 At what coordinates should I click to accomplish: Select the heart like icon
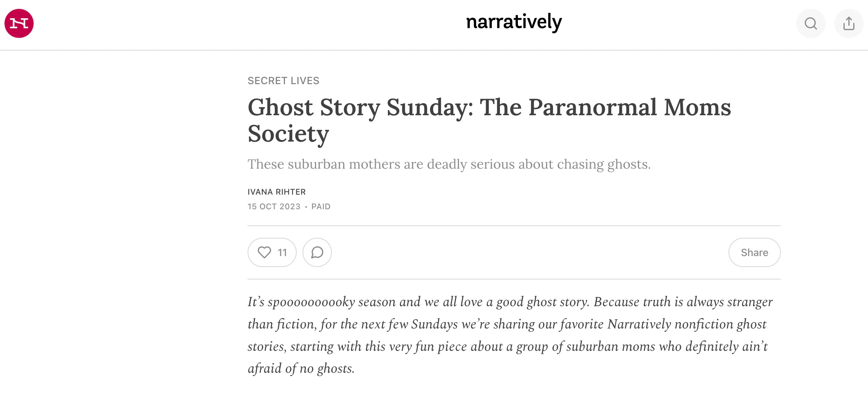(x=264, y=252)
